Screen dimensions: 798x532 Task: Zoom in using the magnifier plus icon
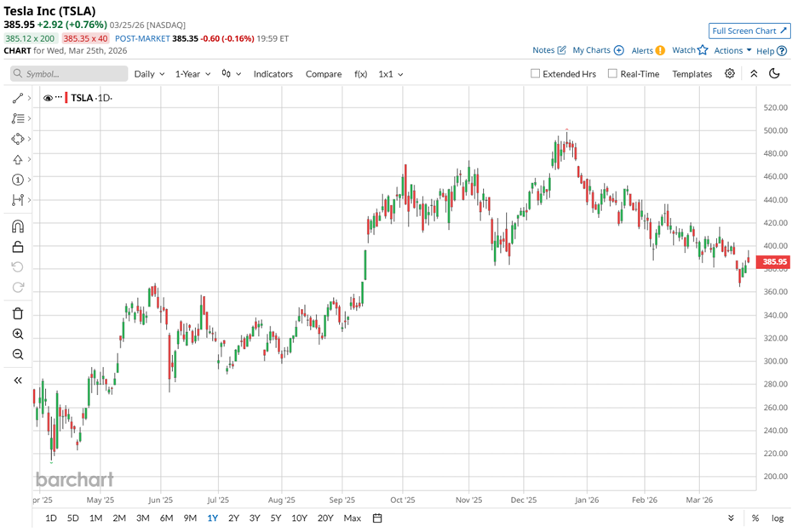17,335
